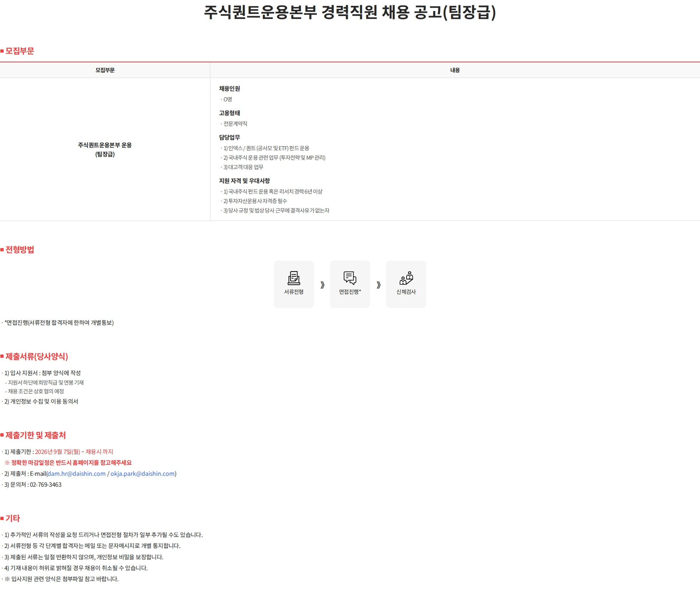
Task: Click the 인덱스 / 퀀트 펀드 운용 line
Action: 266,148
